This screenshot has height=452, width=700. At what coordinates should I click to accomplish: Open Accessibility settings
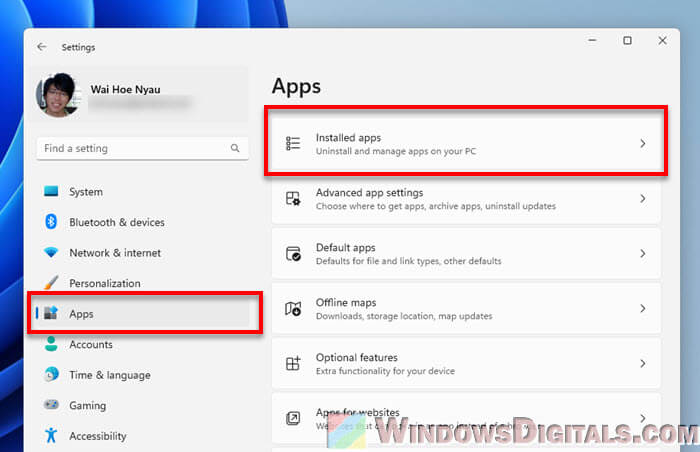[142, 436]
